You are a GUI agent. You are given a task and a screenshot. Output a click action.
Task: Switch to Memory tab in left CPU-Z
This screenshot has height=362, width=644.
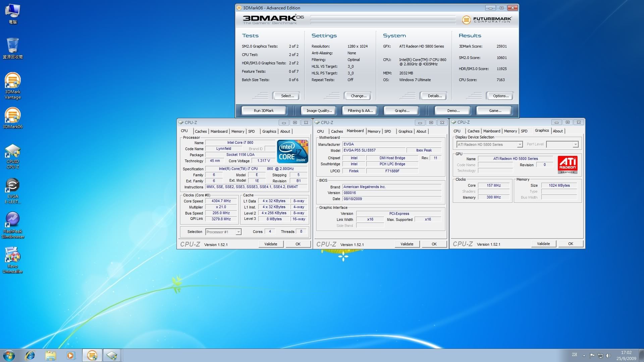[237, 131]
